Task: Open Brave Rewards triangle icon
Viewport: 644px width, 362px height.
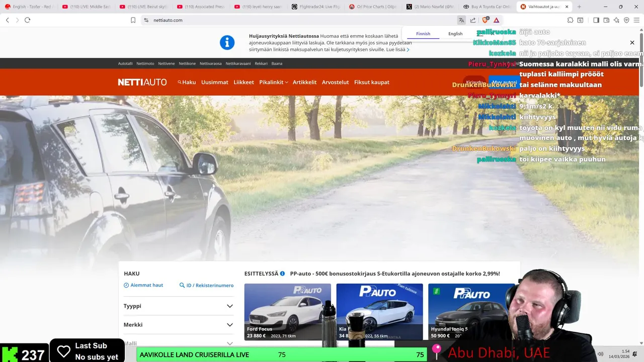Action: [x=497, y=20]
